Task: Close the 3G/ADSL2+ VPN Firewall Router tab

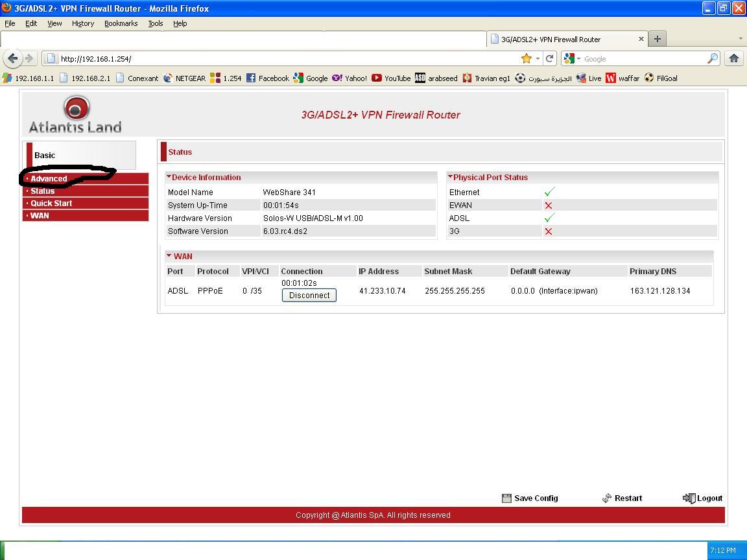Action: coord(641,39)
